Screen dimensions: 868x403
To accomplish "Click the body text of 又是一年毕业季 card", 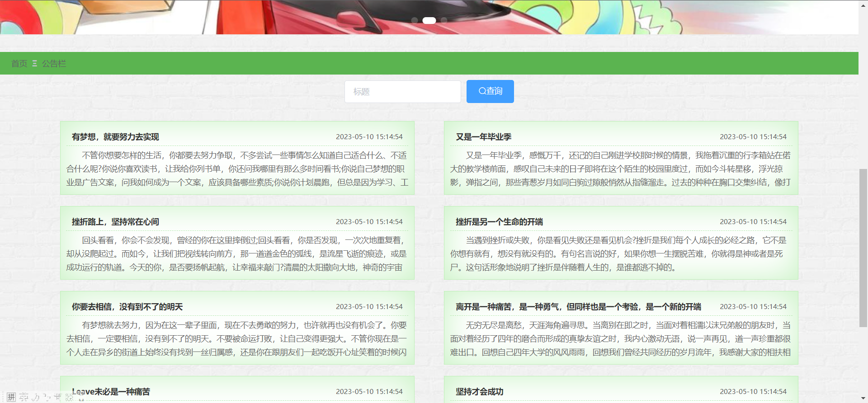I will pyautogui.click(x=620, y=169).
